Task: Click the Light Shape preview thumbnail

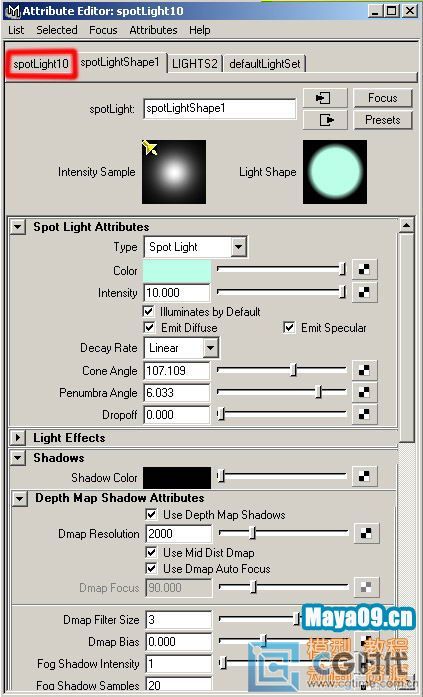Action: coord(335,172)
